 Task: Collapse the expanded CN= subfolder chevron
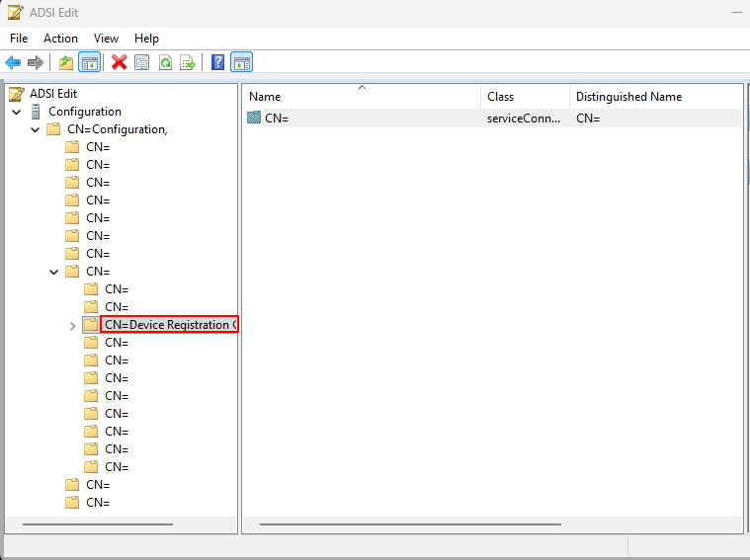[x=54, y=272]
